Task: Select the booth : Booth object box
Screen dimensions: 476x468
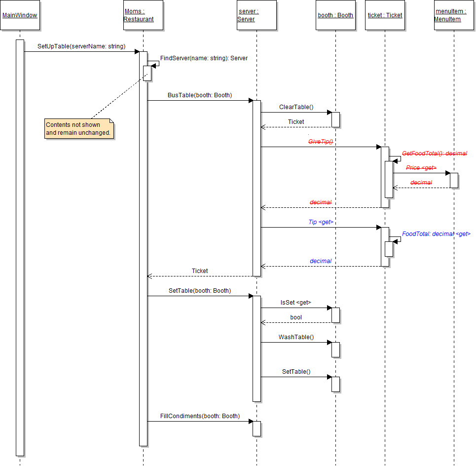Action: [335, 15]
